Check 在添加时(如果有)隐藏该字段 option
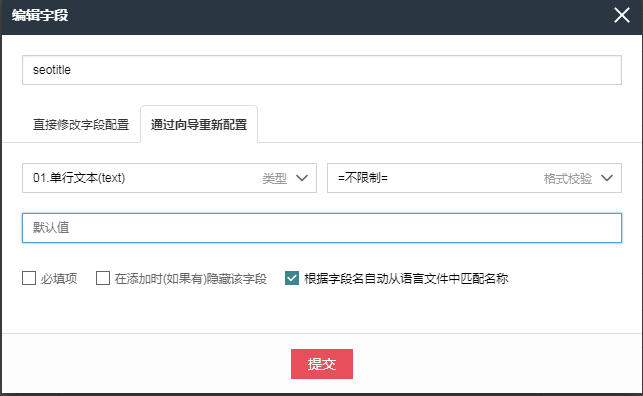This screenshot has height=396, width=643. pyautogui.click(x=103, y=278)
